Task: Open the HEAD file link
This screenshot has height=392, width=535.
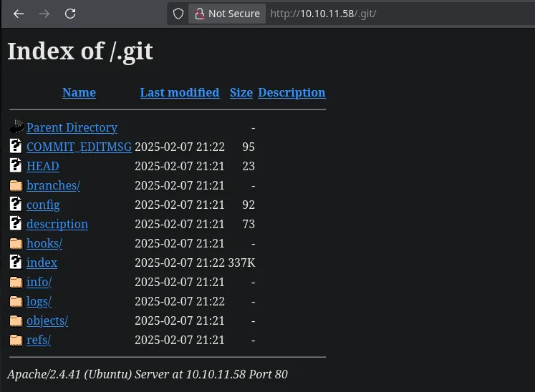Action: point(42,166)
